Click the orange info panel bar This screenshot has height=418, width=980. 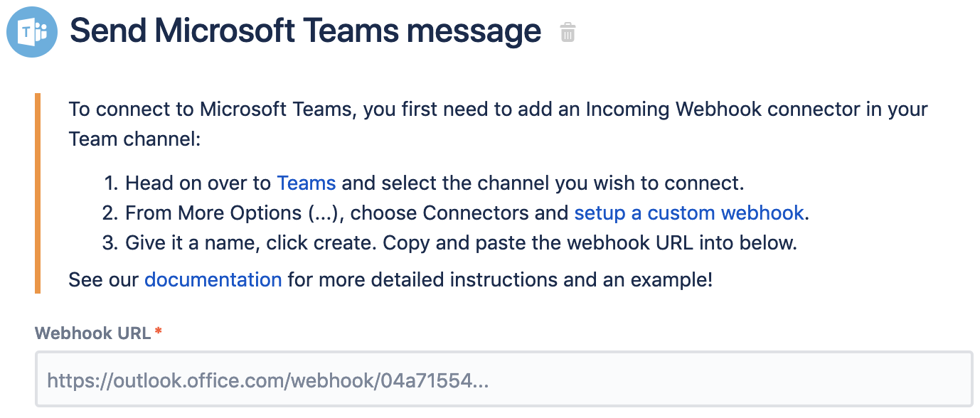[38, 193]
